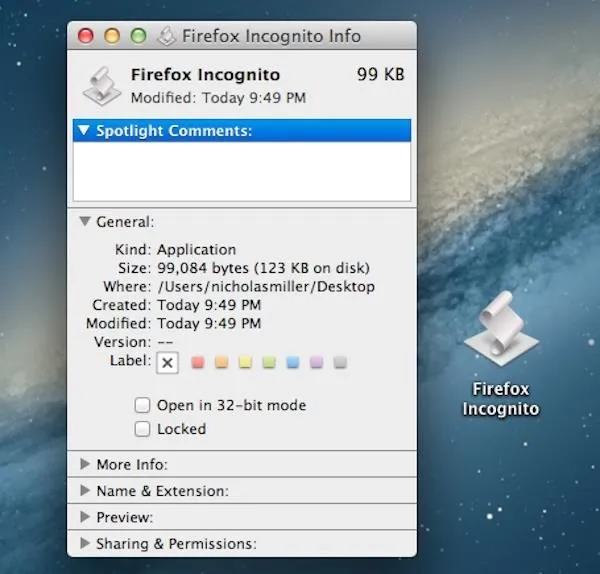Expand the Preview section

85,517
